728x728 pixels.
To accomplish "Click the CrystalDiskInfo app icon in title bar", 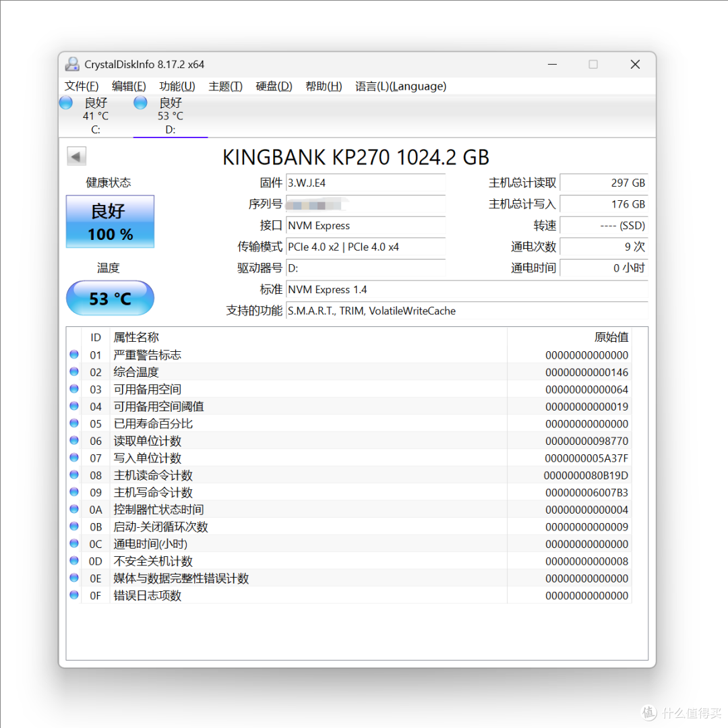I will point(72,64).
